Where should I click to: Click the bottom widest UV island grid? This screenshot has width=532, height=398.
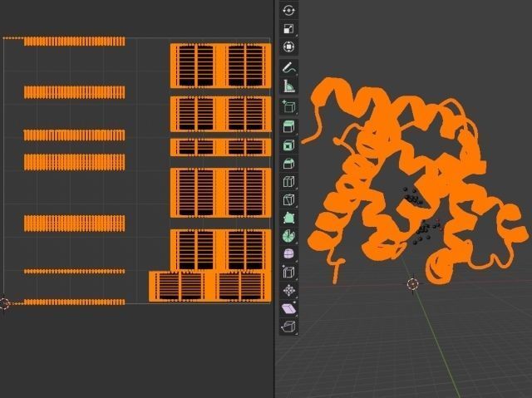[210, 287]
